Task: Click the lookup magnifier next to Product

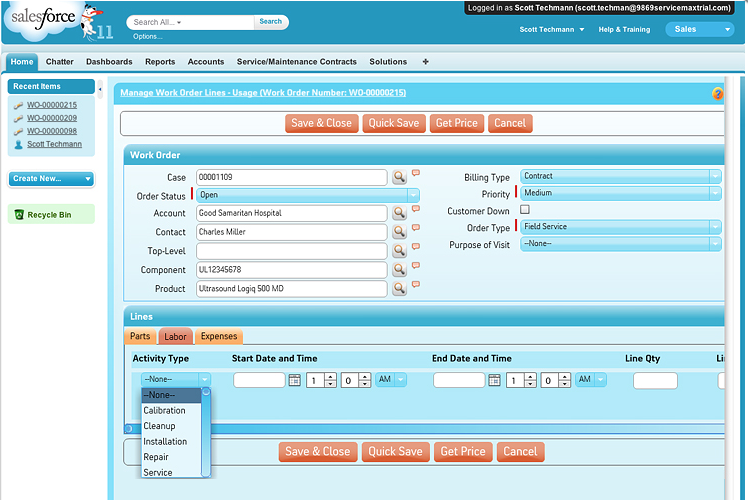Action: point(399,288)
